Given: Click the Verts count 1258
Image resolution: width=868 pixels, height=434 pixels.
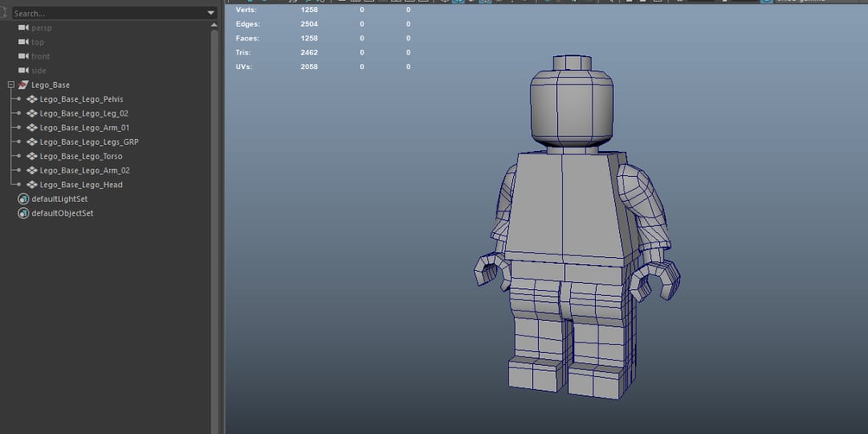Looking at the screenshot, I should pyautogui.click(x=309, y=10).
